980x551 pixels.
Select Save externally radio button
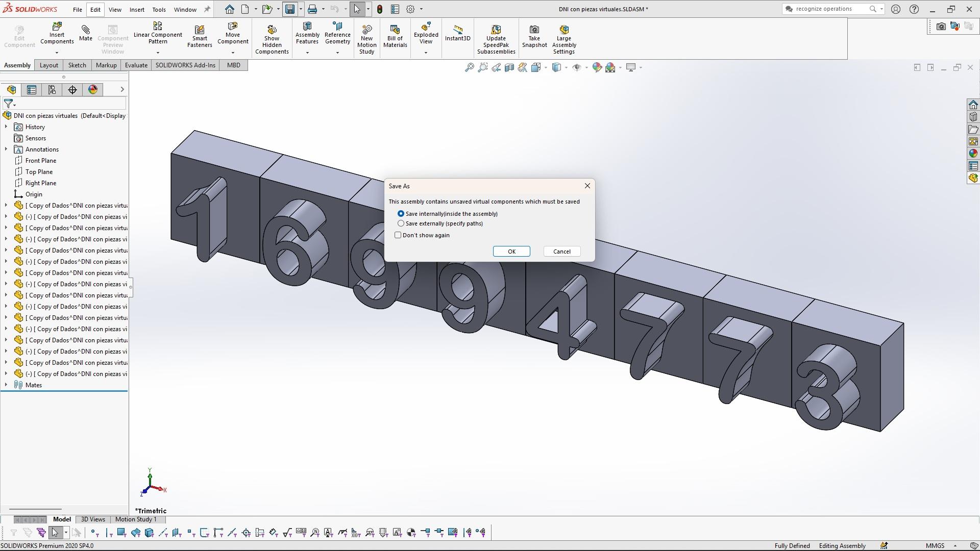coord(401,223)
